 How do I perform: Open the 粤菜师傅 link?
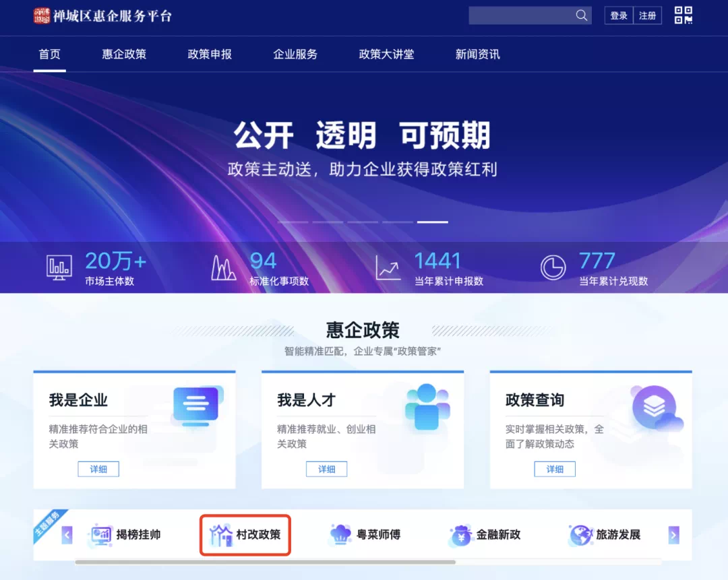tap(378, 535)
